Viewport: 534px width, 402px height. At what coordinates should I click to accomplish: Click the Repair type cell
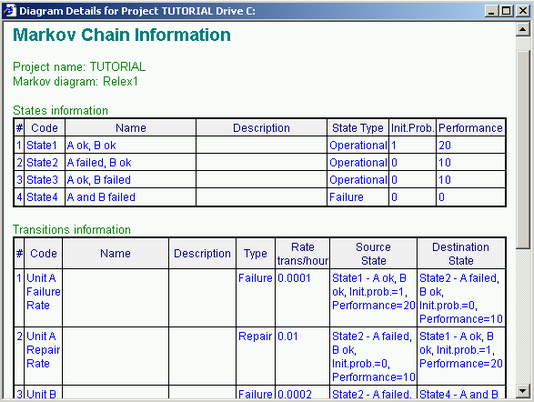click(x=255, y=337)
